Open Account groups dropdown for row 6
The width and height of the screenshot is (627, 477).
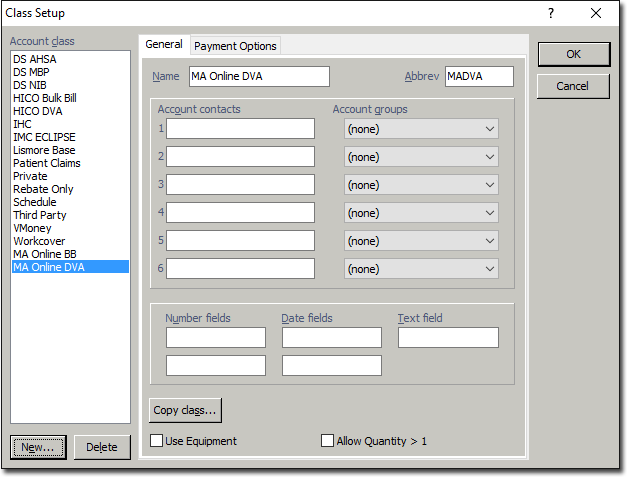pyautogui.click(x=421, y=269)
